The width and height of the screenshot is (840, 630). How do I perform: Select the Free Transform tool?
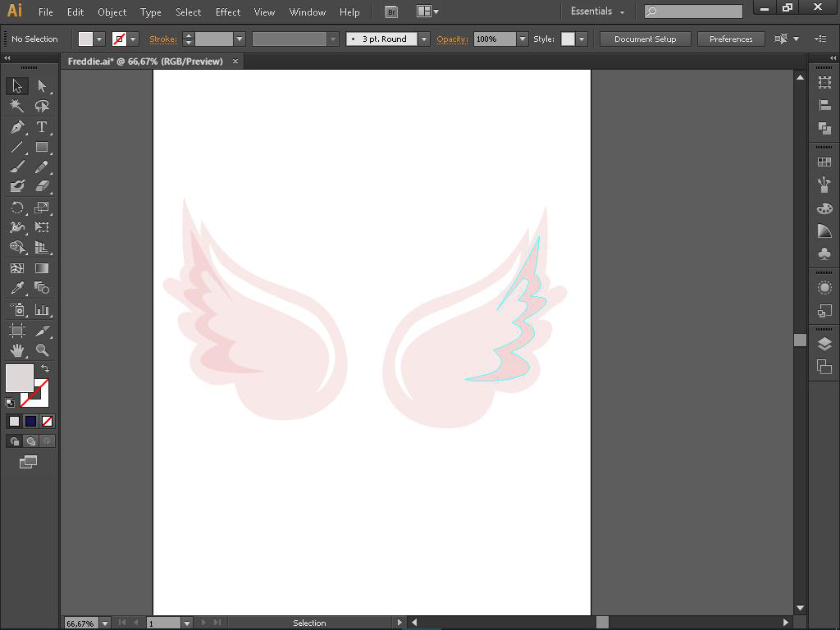pos(42,227)
